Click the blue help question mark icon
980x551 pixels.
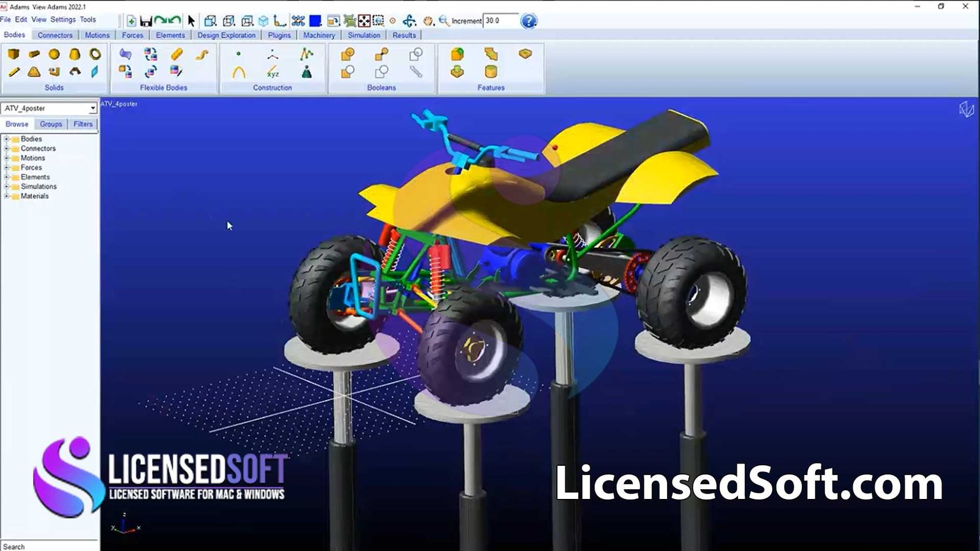coord(529,21)
